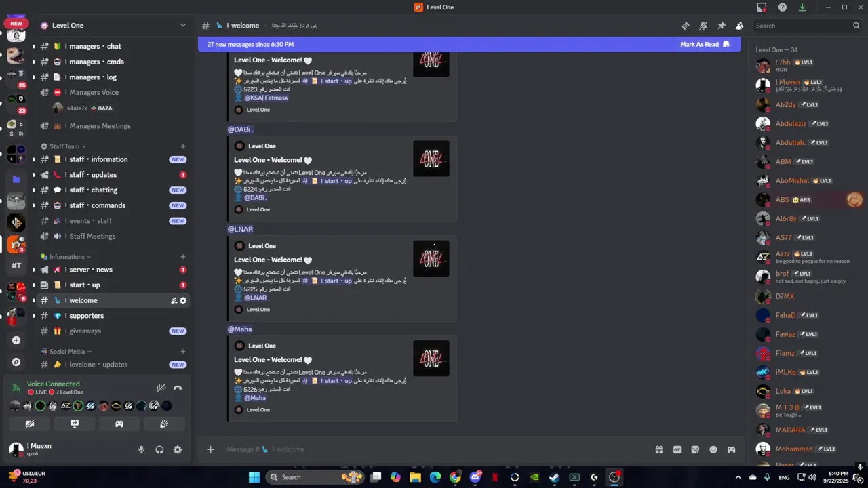Add channel to Informations category

(183, 257)
